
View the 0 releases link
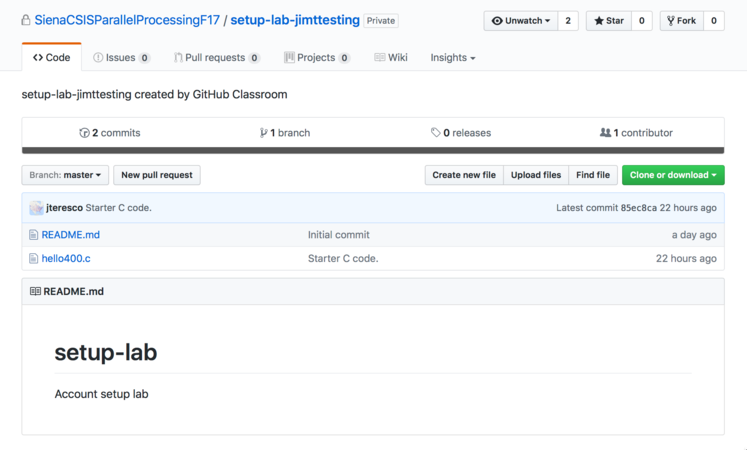461,133
